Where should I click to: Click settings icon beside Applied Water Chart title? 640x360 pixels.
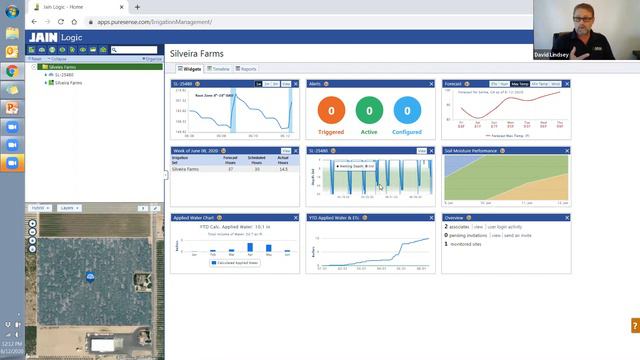(x=219, y=218)
